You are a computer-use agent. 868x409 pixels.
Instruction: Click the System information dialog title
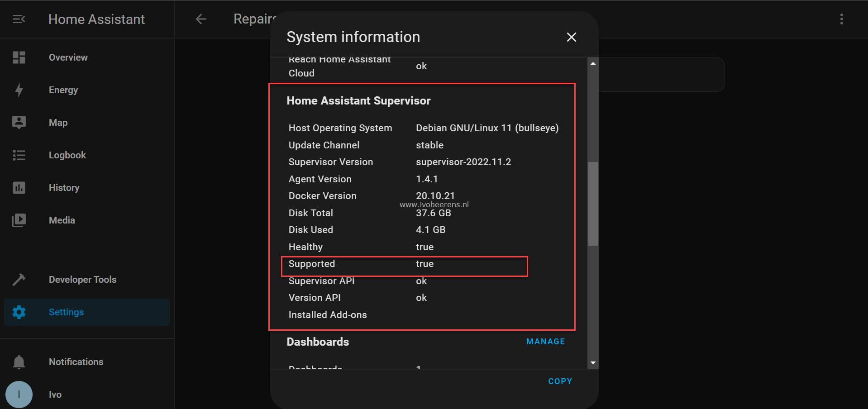pos(353,37)
